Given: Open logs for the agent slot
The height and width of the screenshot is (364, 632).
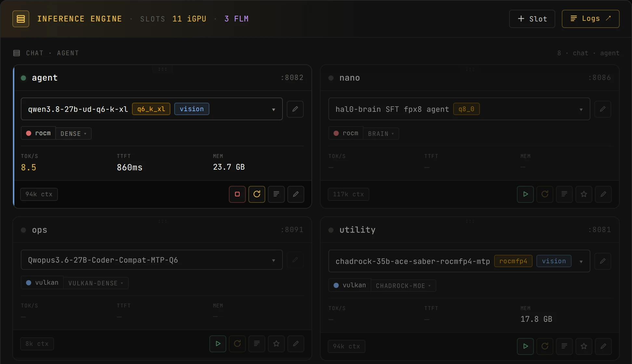Looking at the screenshot, I should coord(276,194).
